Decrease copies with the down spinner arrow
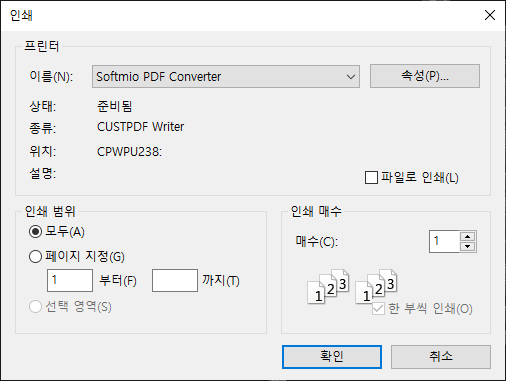Viewport: 506px width, 381px height. pos(468,246)
